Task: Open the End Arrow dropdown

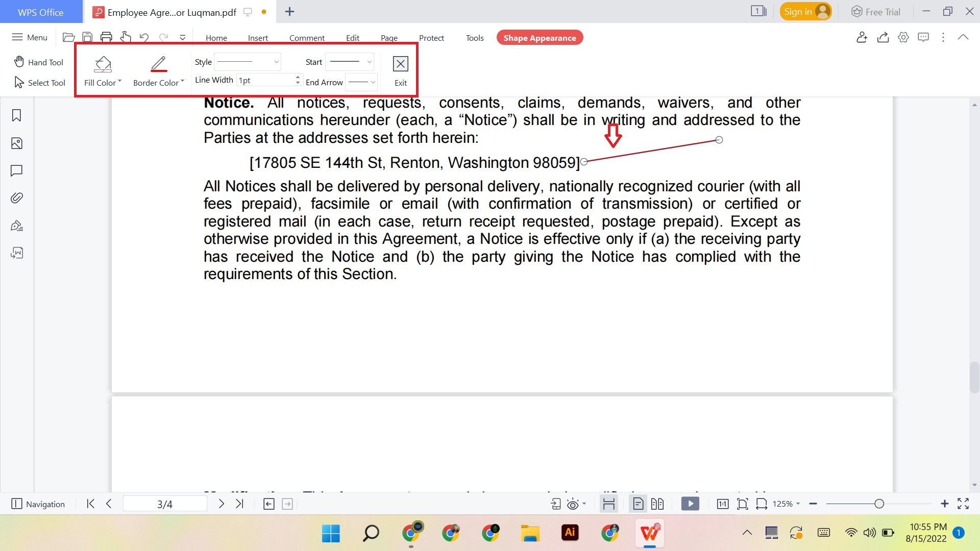Action: pos(361,82)
